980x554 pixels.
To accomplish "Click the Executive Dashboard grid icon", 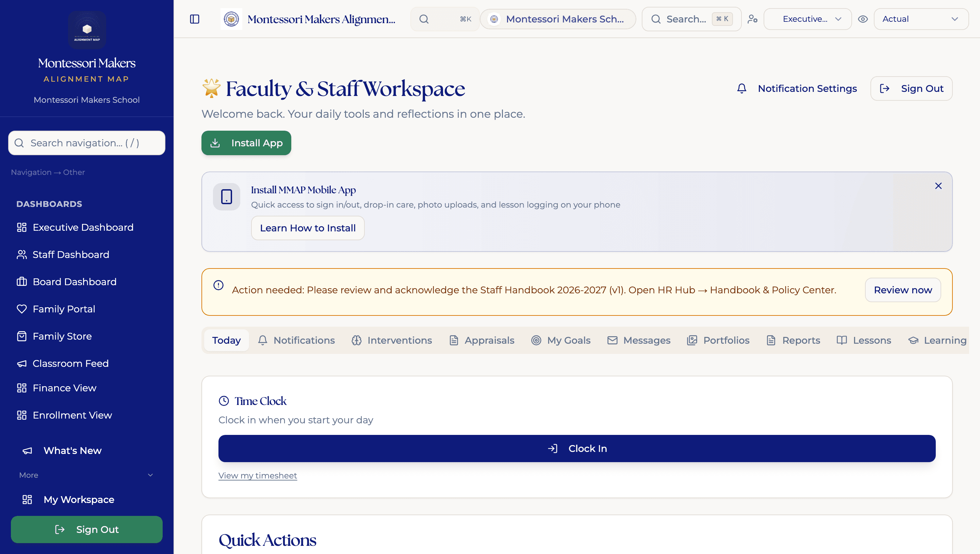I will pos(22,228).
